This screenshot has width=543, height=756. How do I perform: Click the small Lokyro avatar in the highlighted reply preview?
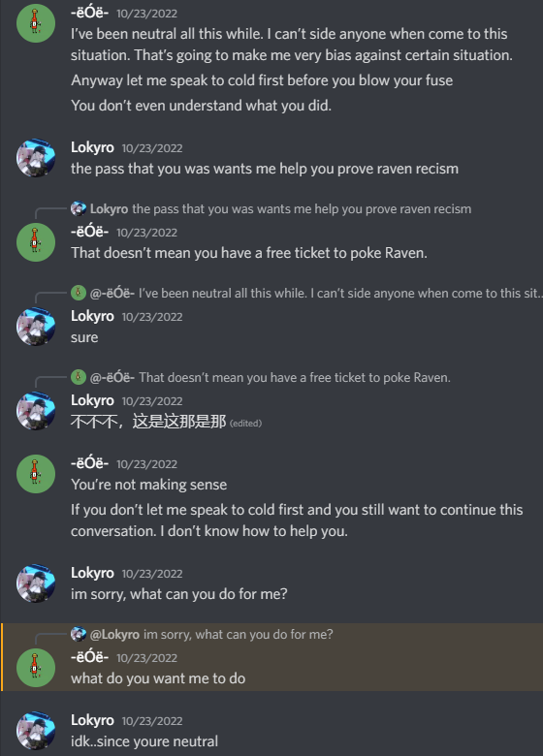tap(79, 634)
